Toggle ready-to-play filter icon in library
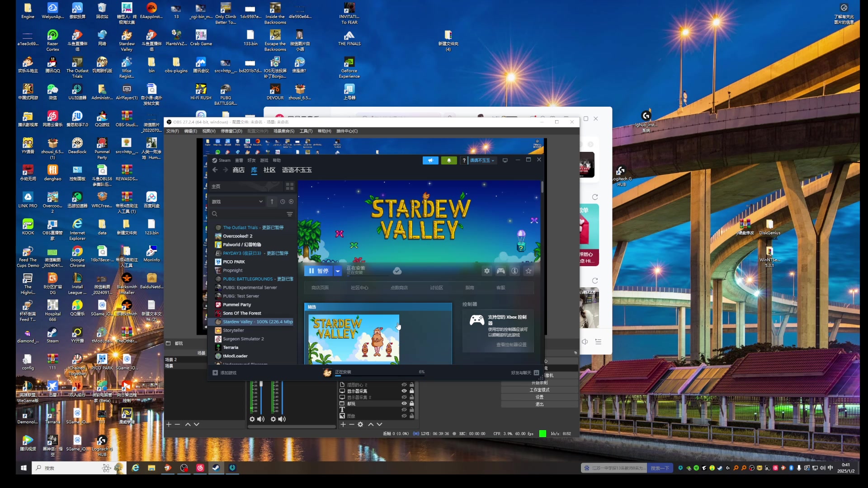868x488 pixels. [x=291, y=202]
